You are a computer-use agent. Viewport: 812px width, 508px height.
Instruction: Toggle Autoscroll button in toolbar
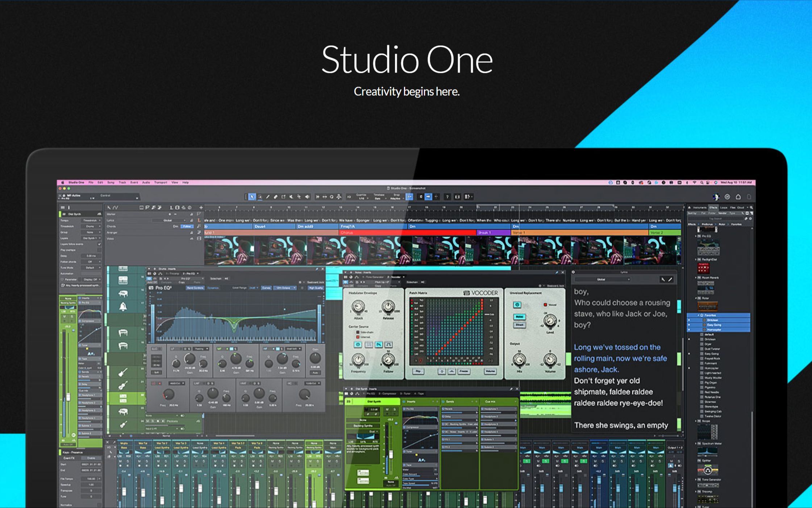coord(428,197)
